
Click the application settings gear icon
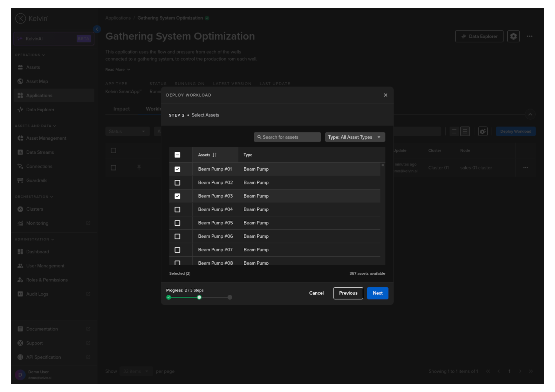coord(513,36)
